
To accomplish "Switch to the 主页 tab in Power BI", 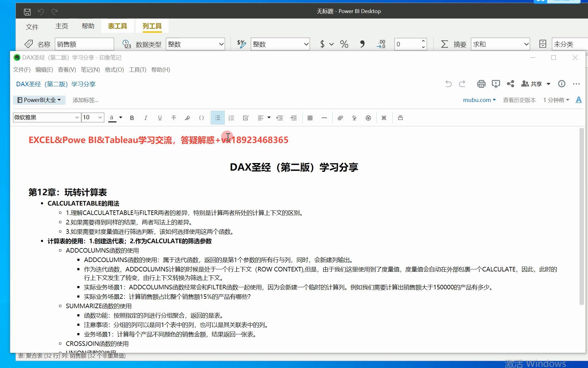I will pyautogui.click(x=62, y=26).
